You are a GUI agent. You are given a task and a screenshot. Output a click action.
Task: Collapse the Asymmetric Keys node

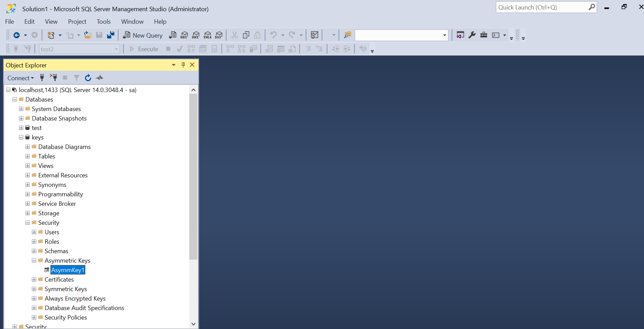coord(34,261)
